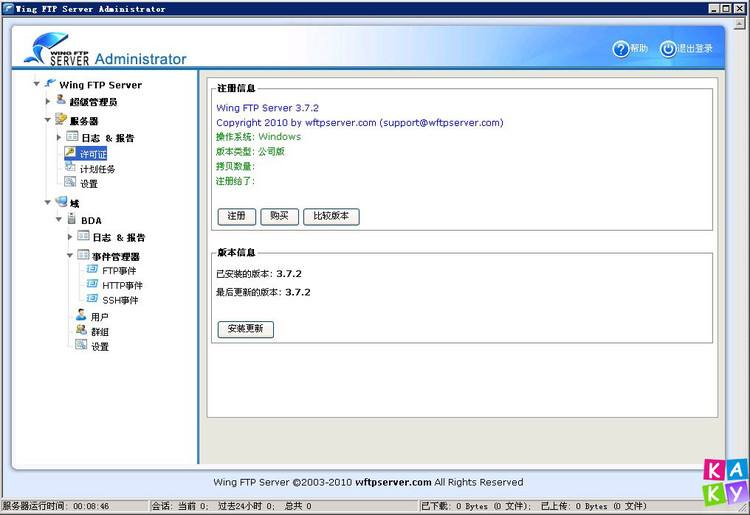Open 群组 under BDA domain
This screenshot has height=515, width=750.
pyautogui.click(x=100, y=332)
